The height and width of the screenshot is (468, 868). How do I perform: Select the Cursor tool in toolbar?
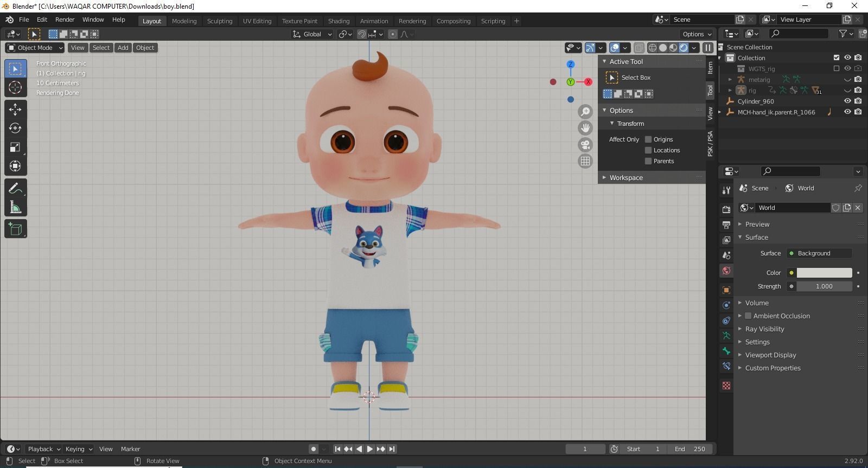[15, 87]
